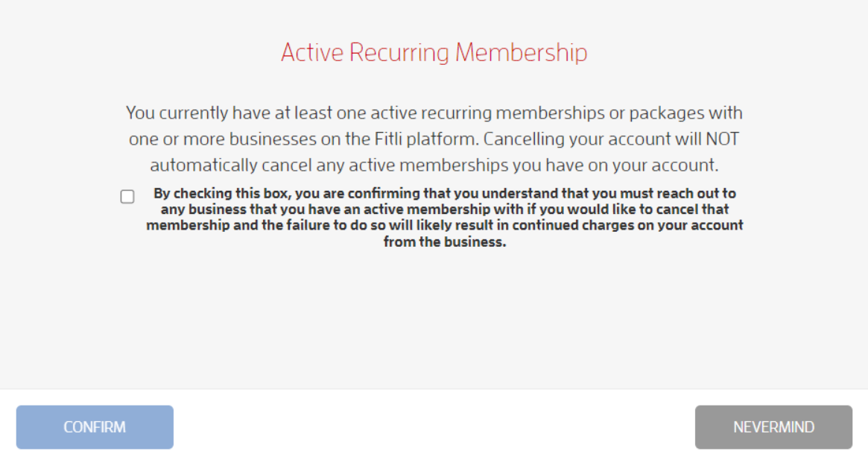
Task: Click the word "Recurring" in the title
Action: [399, 53]
